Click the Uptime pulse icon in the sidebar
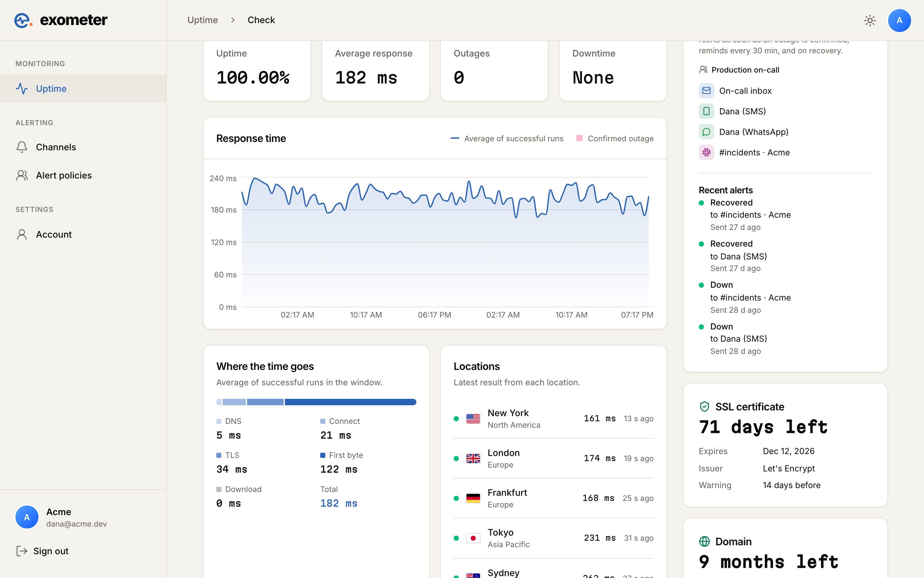The height and width of the screenshot is (578, 924). click(x=22, y=89)
